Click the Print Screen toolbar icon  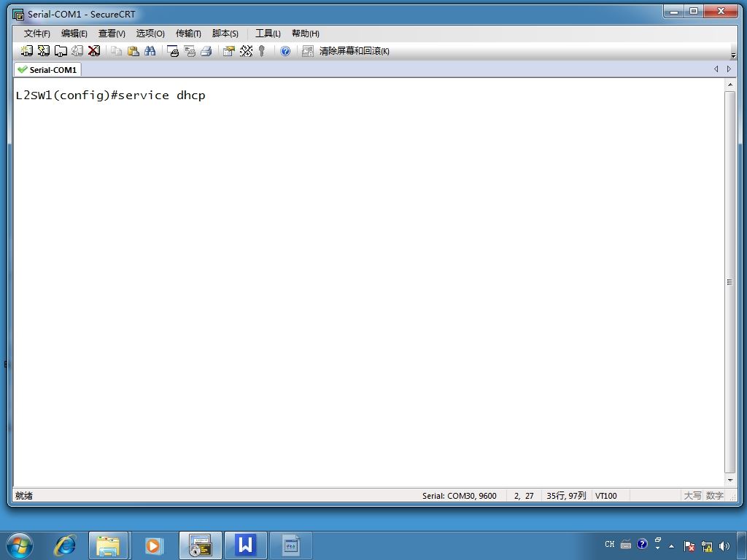coord(172,51)
